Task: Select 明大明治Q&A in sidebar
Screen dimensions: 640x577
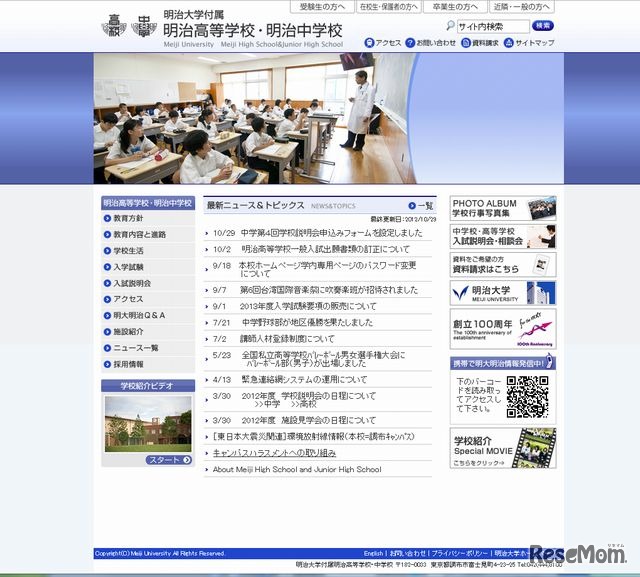Action: (x=148, y=315)
